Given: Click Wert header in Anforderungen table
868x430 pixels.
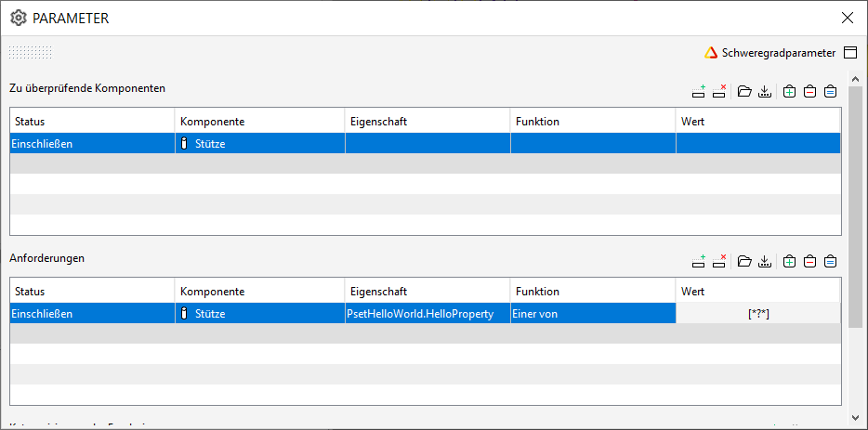Looking at the screenshot, I should [757, 291].
